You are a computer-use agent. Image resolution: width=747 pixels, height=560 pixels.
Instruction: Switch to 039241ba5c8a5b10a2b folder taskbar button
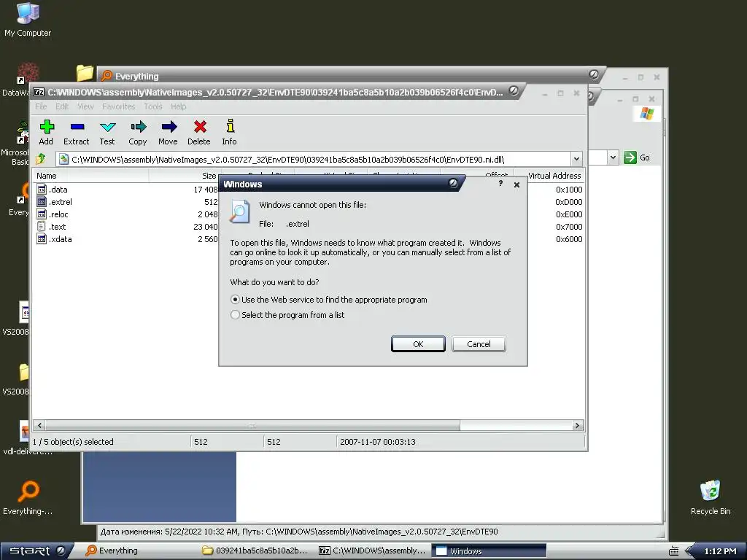coord(256,551)
